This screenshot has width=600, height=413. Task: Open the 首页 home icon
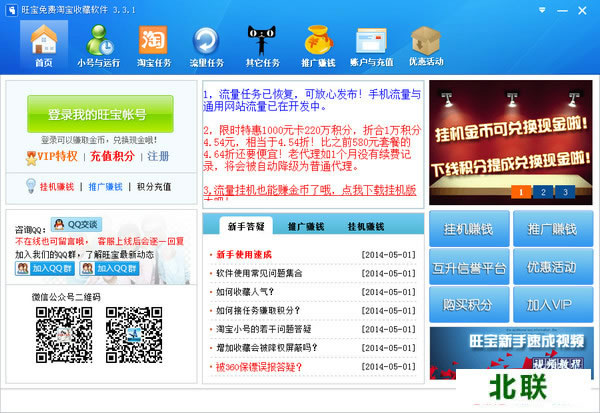(x=43, y=44)
